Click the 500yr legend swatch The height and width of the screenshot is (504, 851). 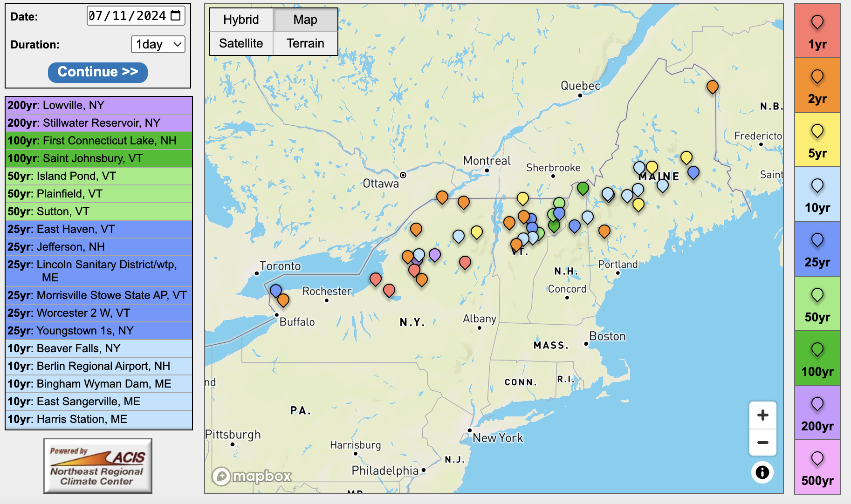point(817,467)
